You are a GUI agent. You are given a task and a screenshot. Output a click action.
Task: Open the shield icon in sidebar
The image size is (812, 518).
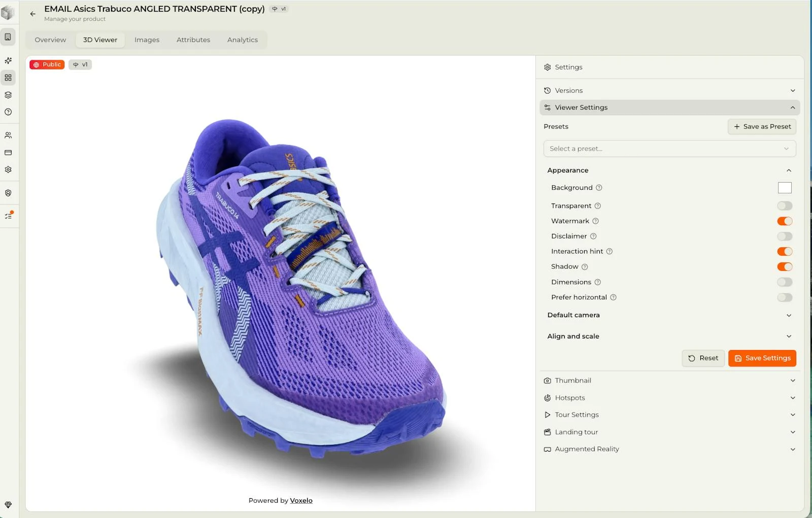(x=8, y=193)
